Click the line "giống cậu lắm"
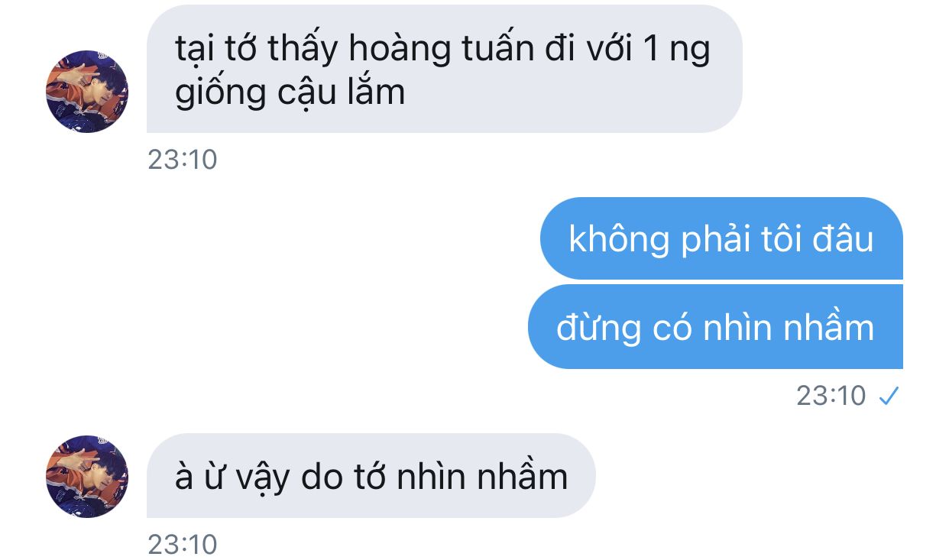Viewport: 949px width, 560px height. [x=290, y=93]
